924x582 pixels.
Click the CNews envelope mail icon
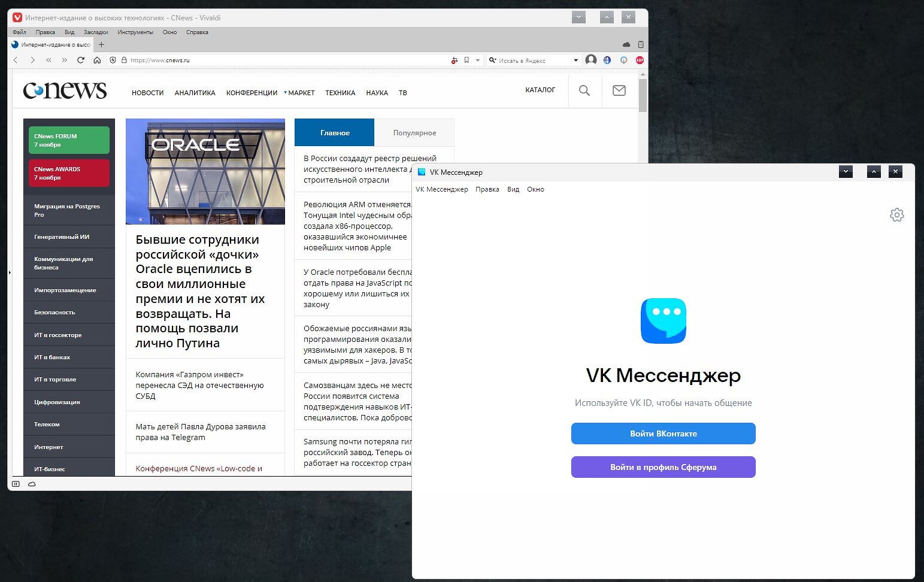pyautogui.click(x=619, y=90)
